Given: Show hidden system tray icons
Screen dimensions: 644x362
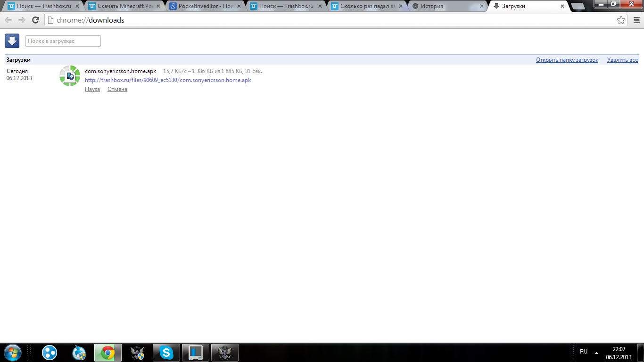Looking at the screenshot, I should 597,353.
